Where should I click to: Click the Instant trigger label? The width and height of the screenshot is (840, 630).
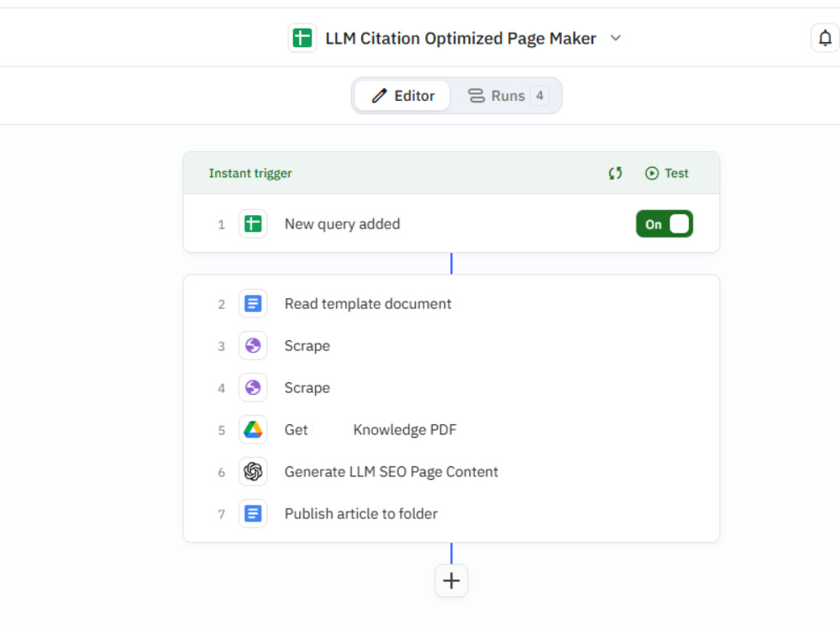[x=250, y=173]
